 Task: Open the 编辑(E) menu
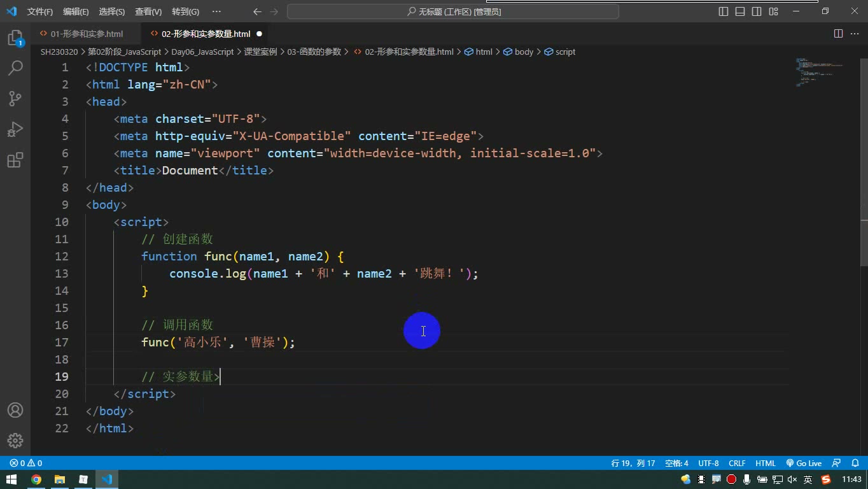[x=76, y=11]
